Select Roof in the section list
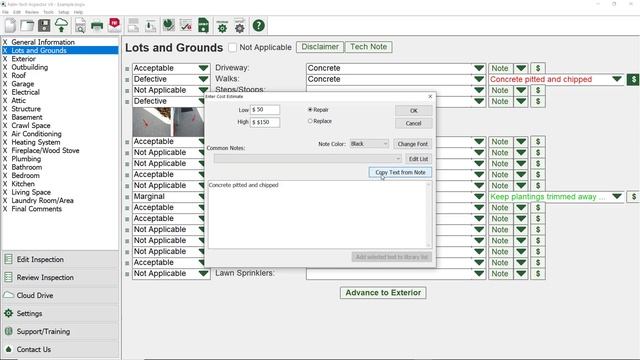The width and height of the screenshot is (640, 360). pos(18,76)
